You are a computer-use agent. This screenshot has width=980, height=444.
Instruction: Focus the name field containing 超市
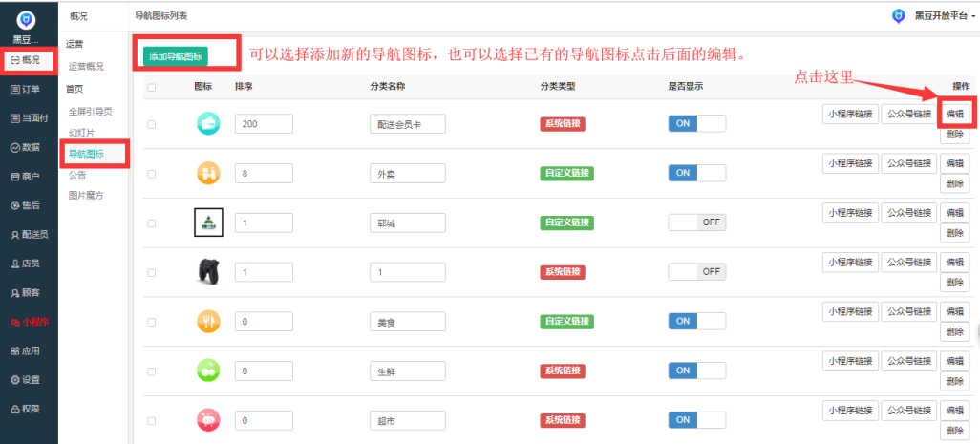pos(408,420)
